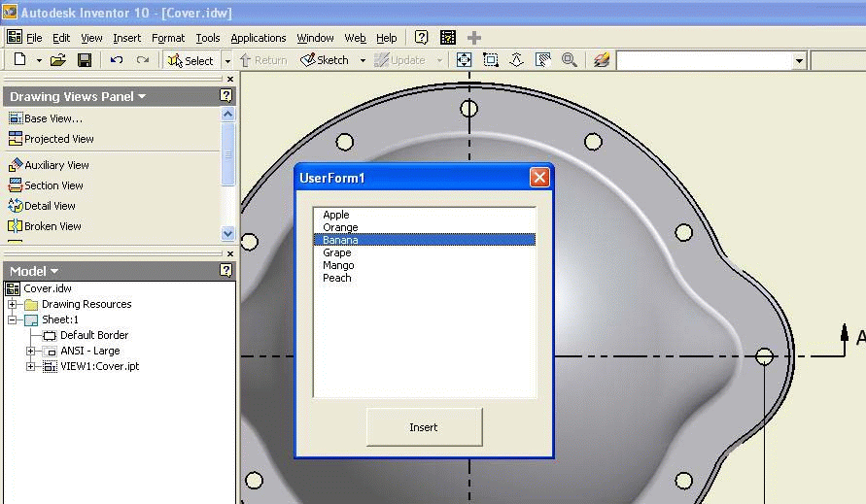Open the Insert menu

point(126,38)
